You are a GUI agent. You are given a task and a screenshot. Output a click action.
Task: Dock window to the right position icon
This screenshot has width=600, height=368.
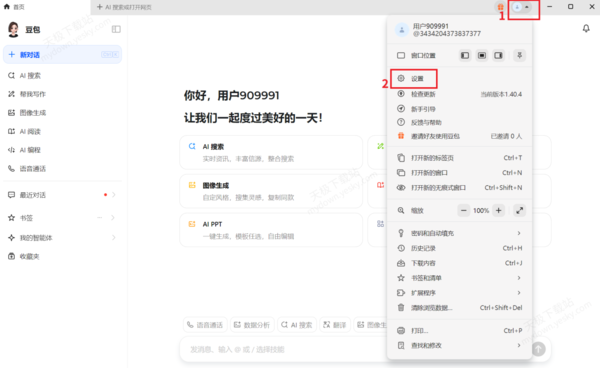tap(498, 55)
